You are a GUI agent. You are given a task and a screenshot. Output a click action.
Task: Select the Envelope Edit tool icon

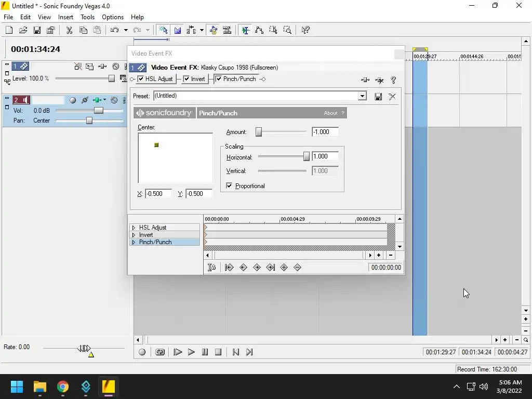(x=259, y=30)
